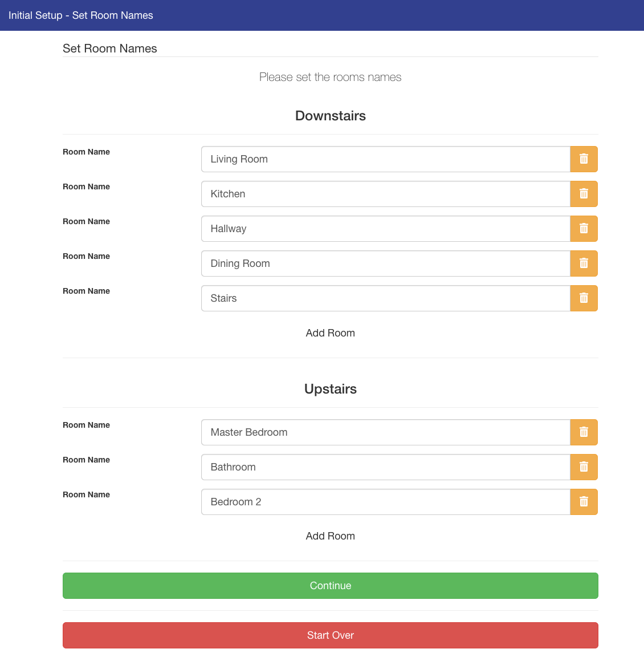Click the 'Set Room Names' page heading
The image size is (644, 657).
click(109, 48)
